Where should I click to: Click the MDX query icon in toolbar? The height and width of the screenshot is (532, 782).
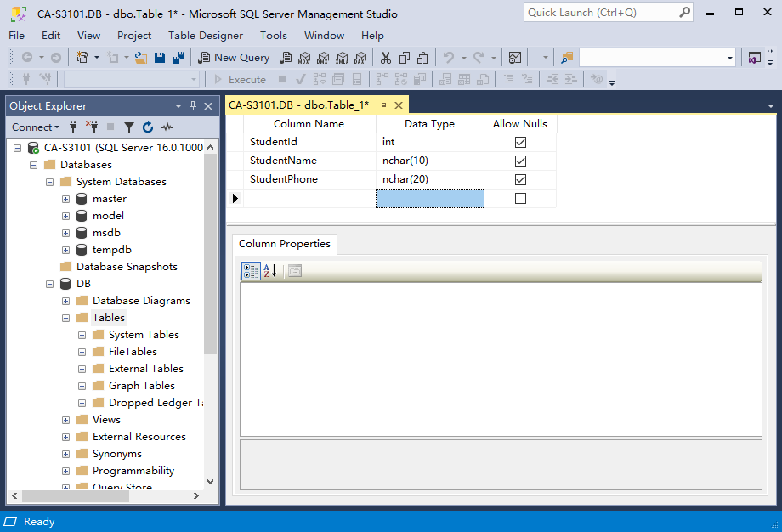point(304,58)
